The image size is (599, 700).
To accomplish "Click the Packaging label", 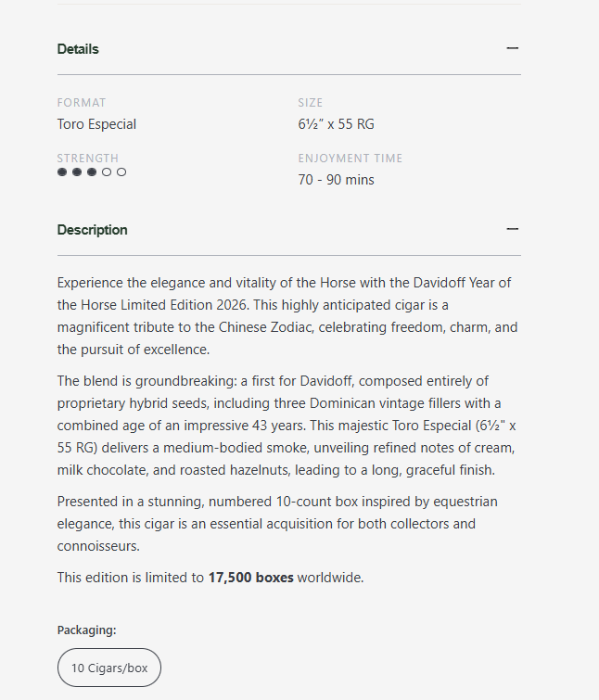I will (x=86, y=630).
